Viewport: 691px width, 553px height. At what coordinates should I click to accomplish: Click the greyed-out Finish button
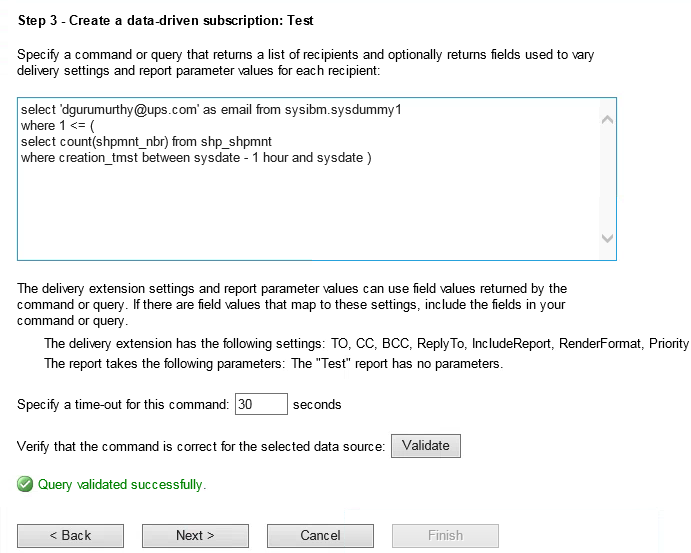445,535
